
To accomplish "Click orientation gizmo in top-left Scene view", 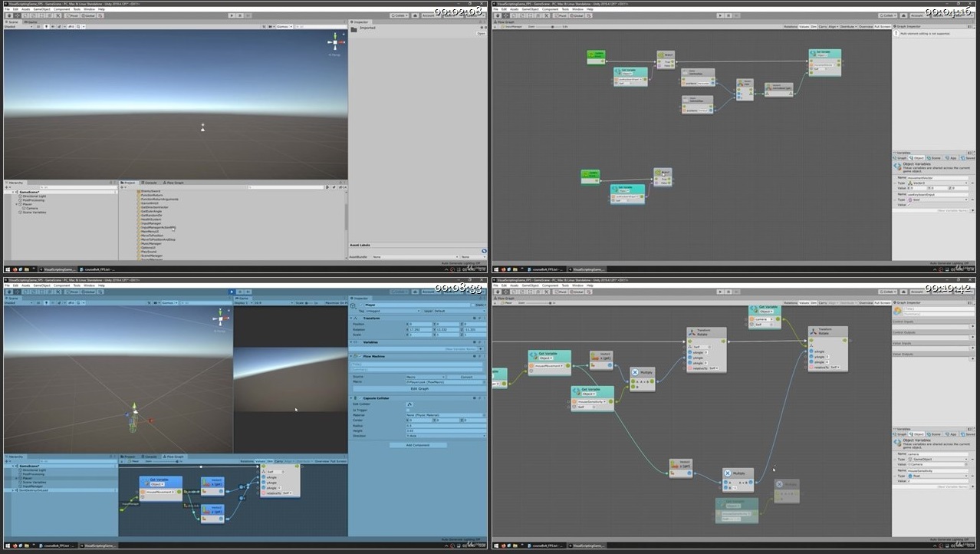I will tap(335, 43).
